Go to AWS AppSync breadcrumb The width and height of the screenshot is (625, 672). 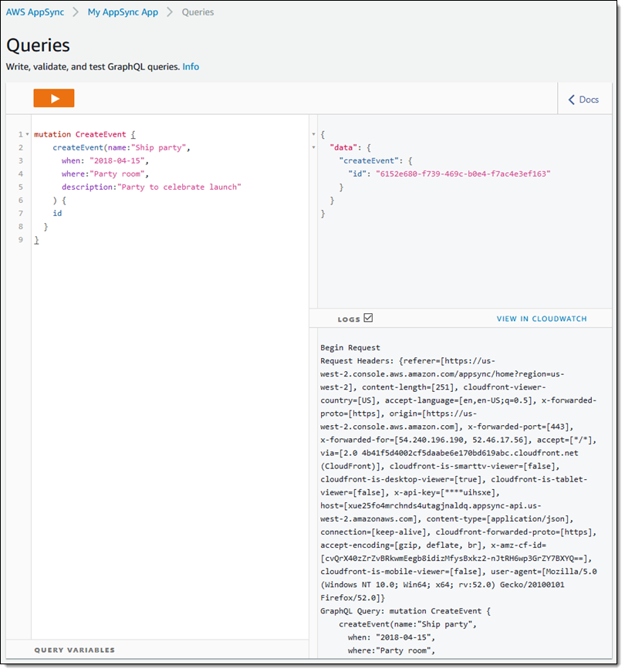[x=35, y=12]
